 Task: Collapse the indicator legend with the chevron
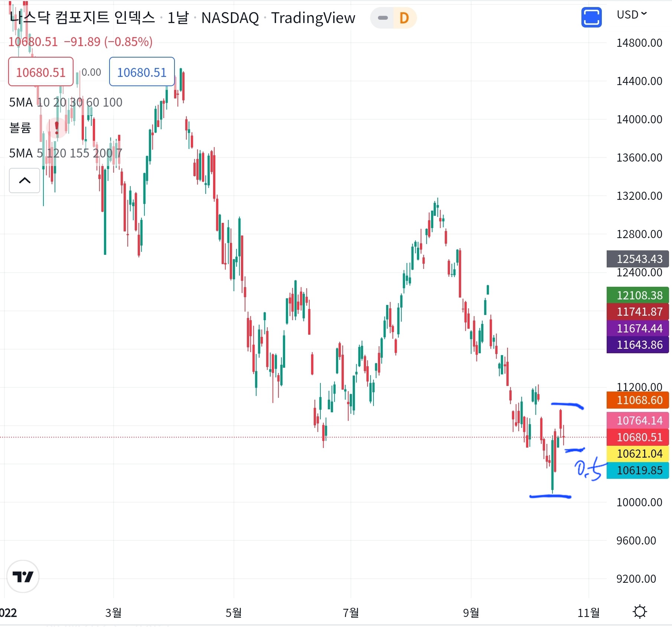coord(25,181)
